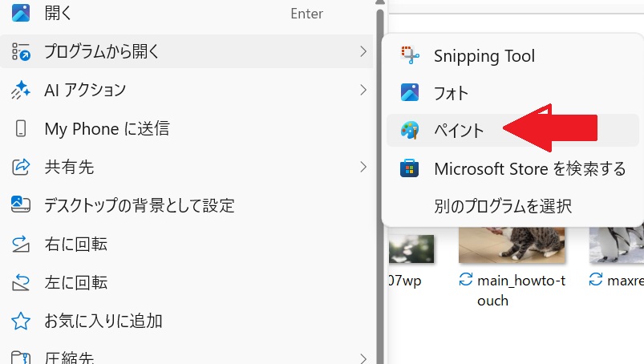Image resolution: width=644 pixels, height=364 pixels.
Task: Expand the AI アクション chevron
Action: point(363,90)
